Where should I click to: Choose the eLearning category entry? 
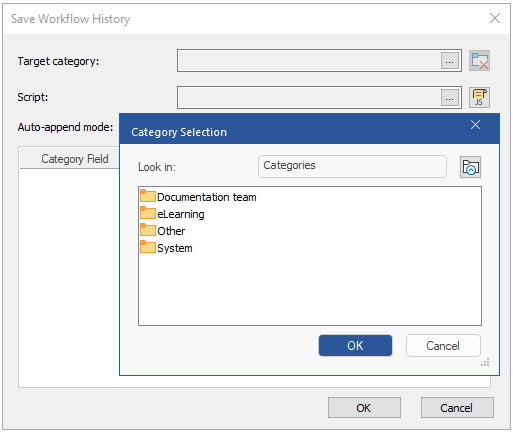tap(181, 214)
